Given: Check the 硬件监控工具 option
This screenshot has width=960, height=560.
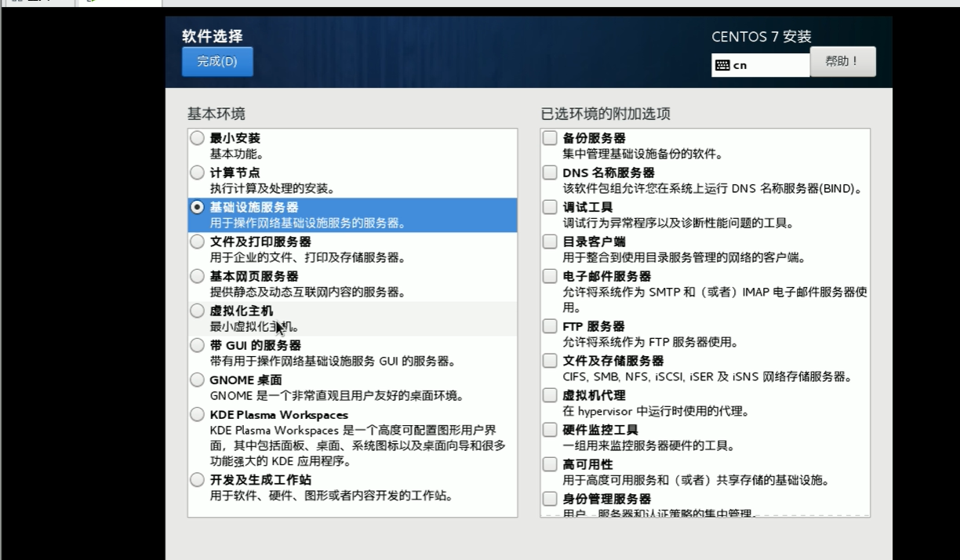Looking at the screenshot, I should [x=550, y=430].
